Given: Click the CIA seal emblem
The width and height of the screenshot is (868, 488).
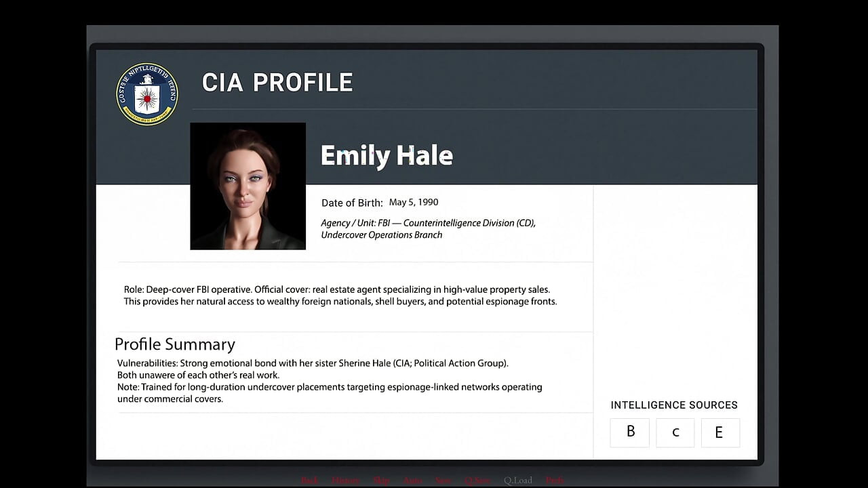Looking at the screenshot, I should [x=147, y=94].
